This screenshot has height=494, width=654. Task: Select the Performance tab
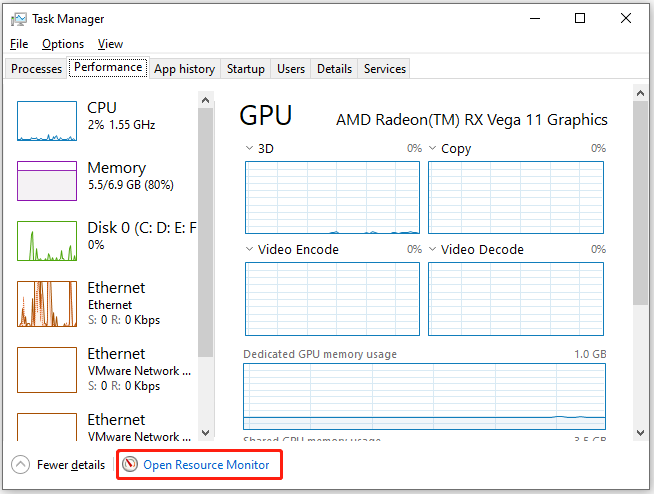[108, 67]
